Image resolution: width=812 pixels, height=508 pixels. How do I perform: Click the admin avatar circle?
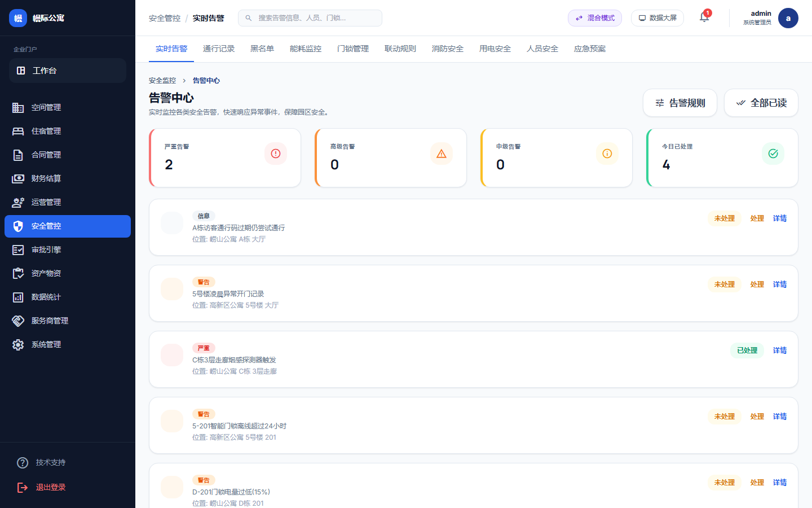pyautogui.click(x=788, y=17)
